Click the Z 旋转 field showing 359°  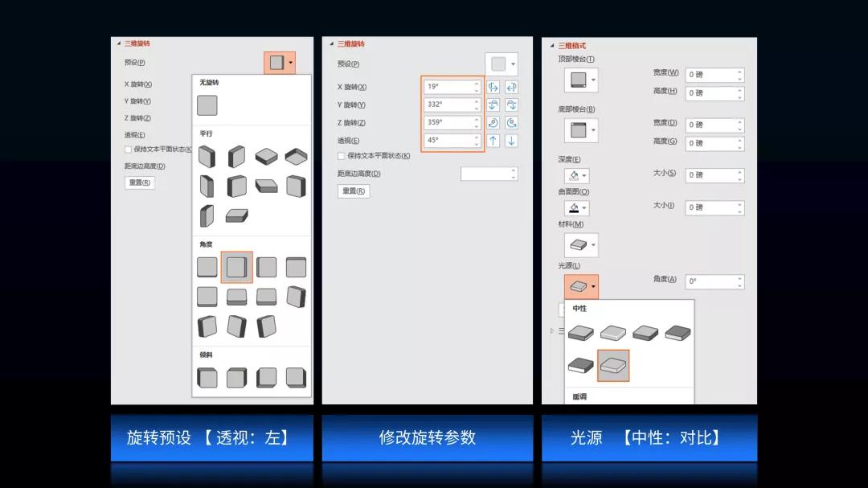pyautogui.click(x=452, y=122)
